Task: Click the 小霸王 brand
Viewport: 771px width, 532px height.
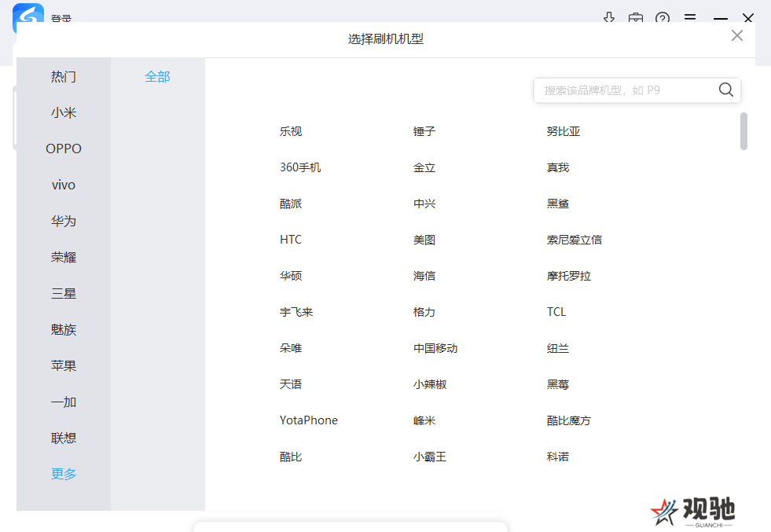Action: (430, 457)
